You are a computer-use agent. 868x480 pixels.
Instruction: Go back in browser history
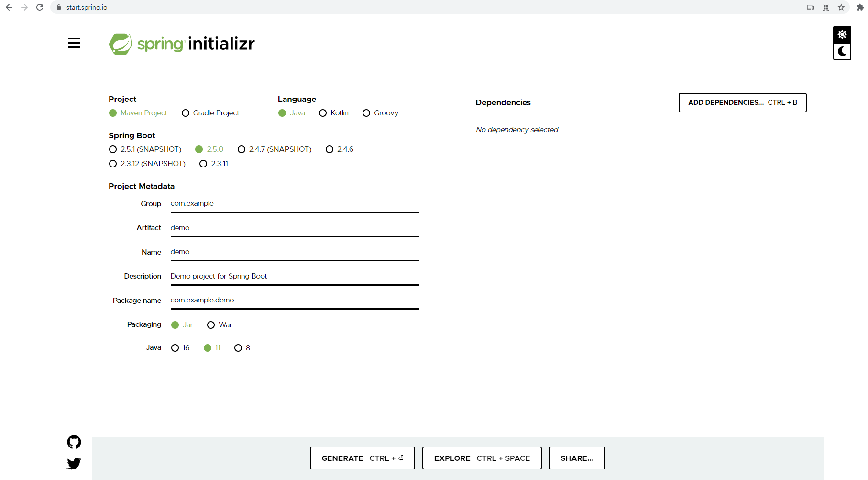coord(9,7)
